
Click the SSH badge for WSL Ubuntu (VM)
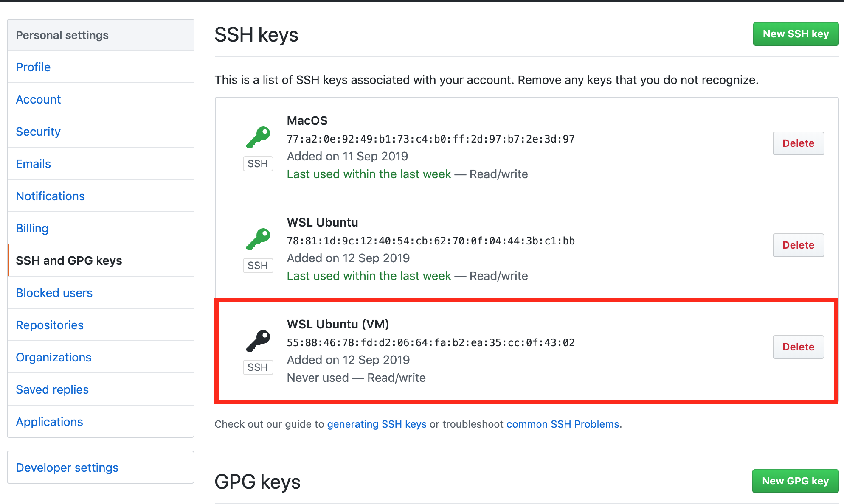(x=258, y=367)
